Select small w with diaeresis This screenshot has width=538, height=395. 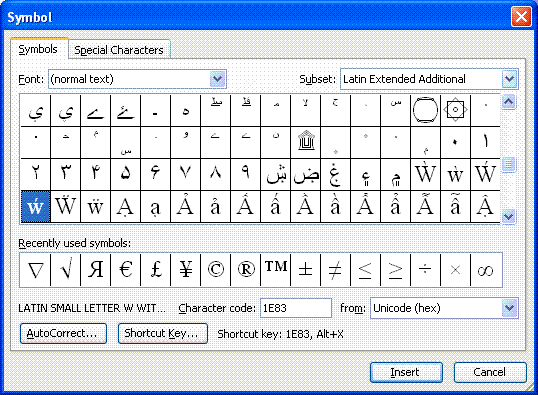pos(95,207)
